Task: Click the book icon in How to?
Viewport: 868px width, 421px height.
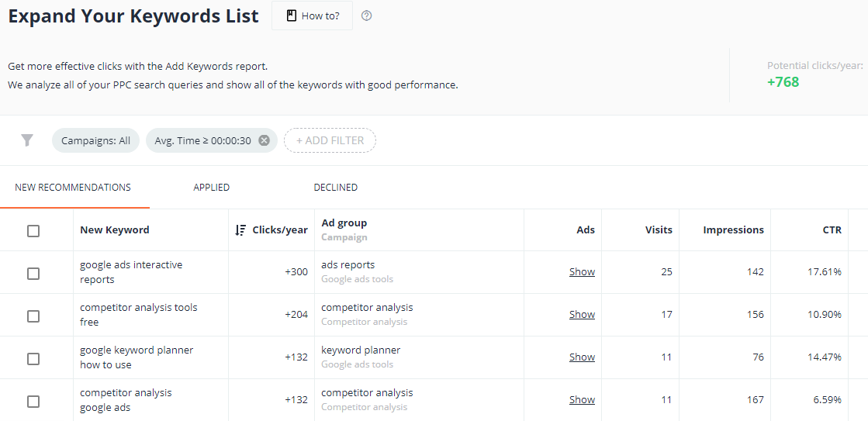Action: point(291,16)
